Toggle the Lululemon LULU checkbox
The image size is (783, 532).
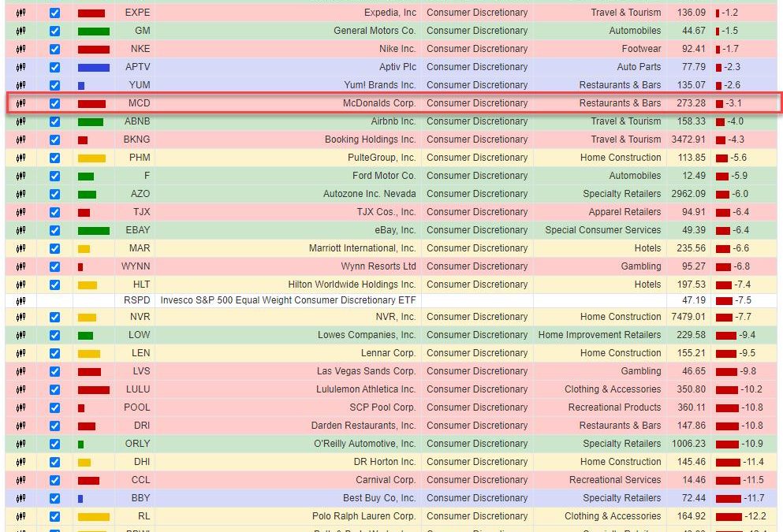(x=55, y=389)
